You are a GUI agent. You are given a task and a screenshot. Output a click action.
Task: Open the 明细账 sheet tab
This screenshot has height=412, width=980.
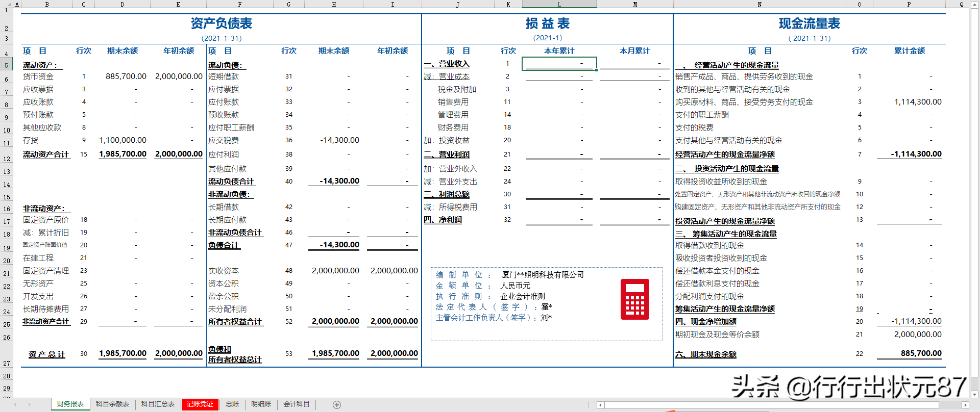pos(261,404)
